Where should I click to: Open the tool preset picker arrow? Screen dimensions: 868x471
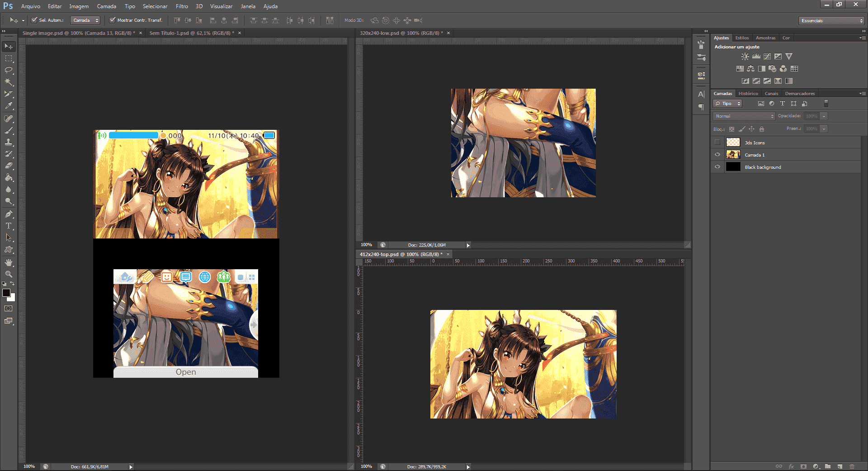tap(23, 21)
